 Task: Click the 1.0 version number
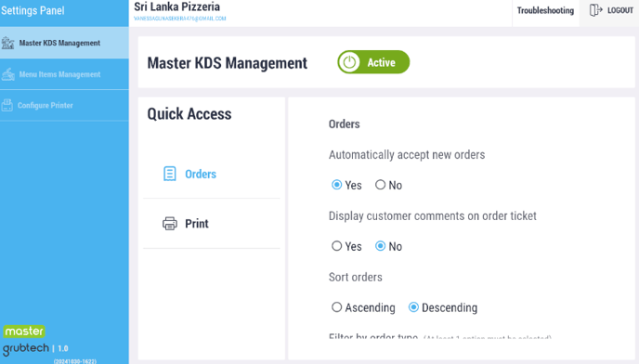[63, 348]
